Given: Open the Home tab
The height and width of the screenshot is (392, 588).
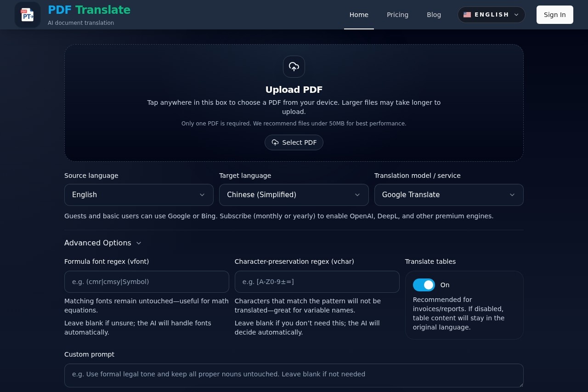Looking at the screenshot, I should click(x=359, y=15).
